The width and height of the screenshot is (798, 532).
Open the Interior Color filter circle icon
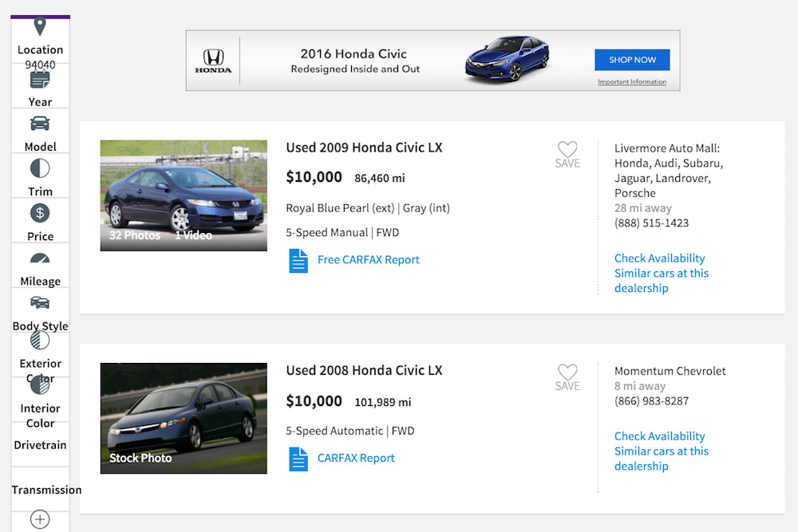[x=40, y=385]
